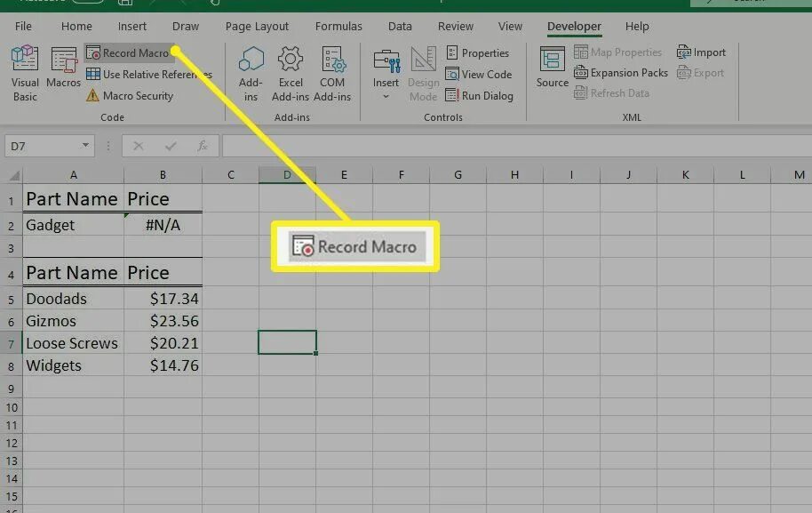The width and height of the screenshot is (812, 513).
Task: Switch to the Review tab
Action: pyautogui.click(x=455, y=26)
